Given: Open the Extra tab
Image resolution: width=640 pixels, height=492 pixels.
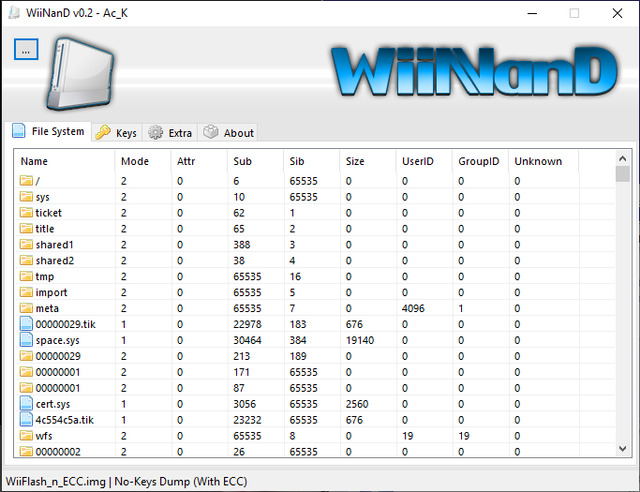Looking at the screenshot, I should (x=170, y=133).
